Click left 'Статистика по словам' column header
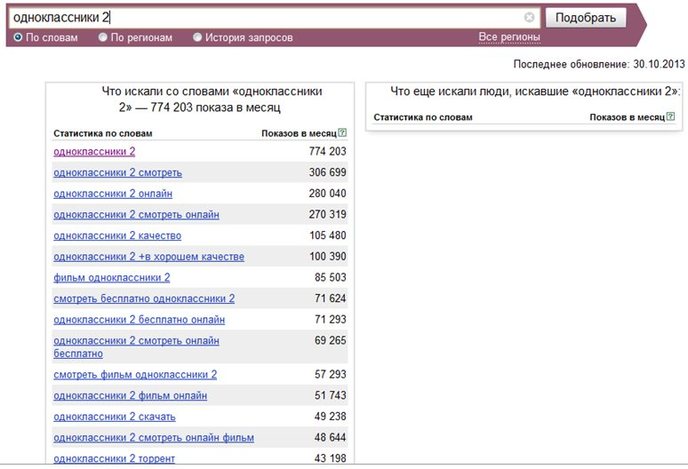The image size is (688, 469). click(x=103, y=133)
